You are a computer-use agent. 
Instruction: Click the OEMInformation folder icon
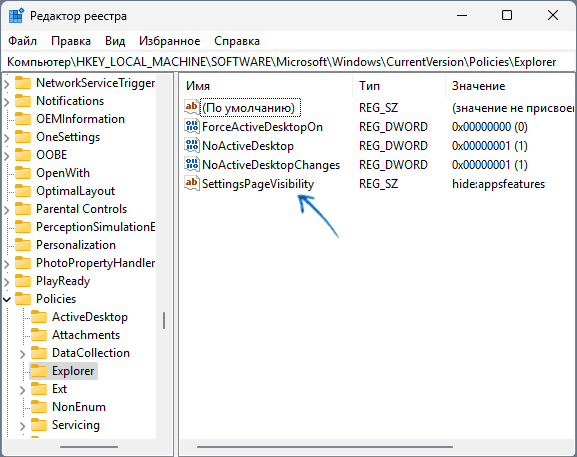click(x=23, y=119)
